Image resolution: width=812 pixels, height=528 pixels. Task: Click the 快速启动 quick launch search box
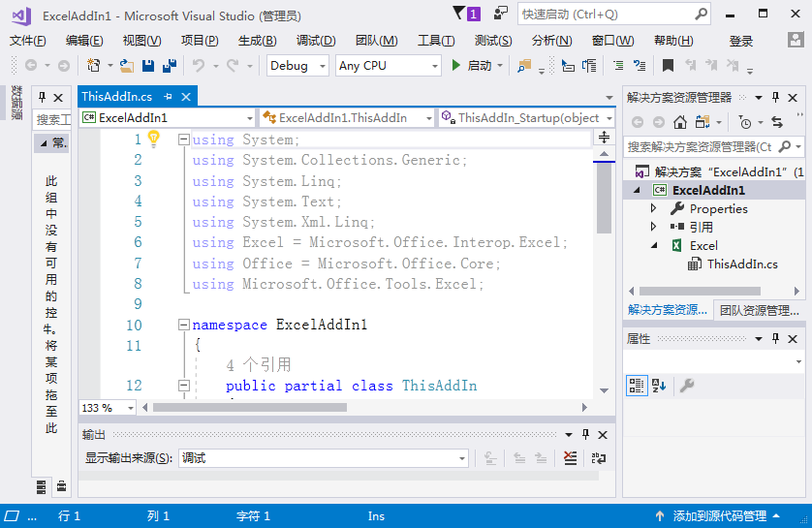(614, 14)
